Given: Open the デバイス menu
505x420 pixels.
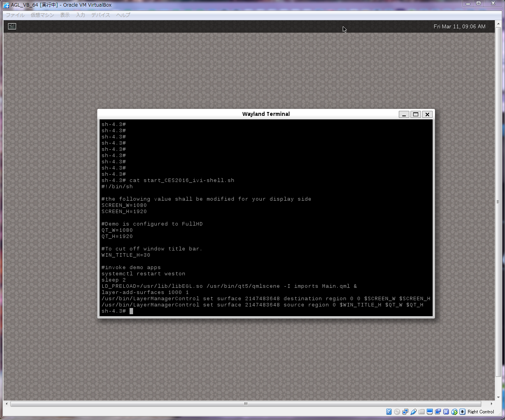Looking at the screenshot, I should (x=100, y=15).
